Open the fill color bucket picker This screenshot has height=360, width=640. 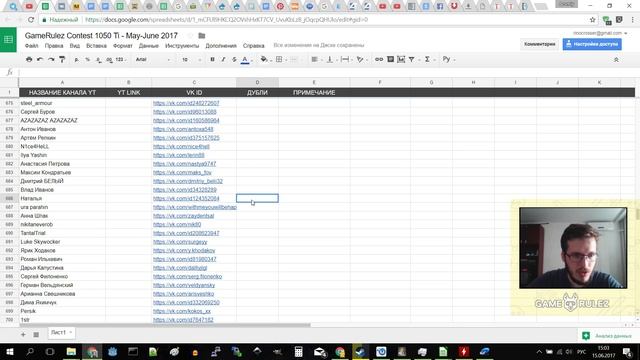[x=265, y=60]
